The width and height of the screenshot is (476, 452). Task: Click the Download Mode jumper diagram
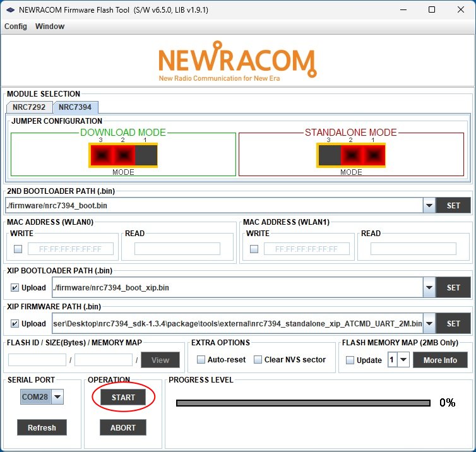tap(123, 155)
